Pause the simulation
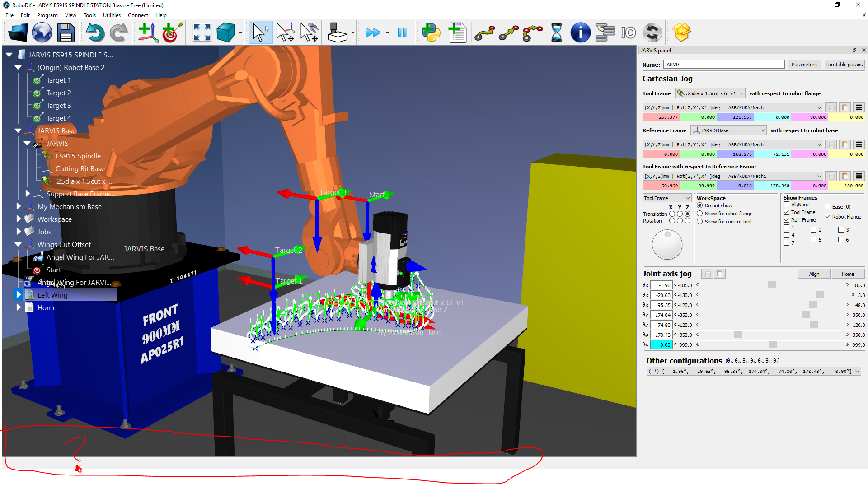868x484 pixels. tap(402, 33)
